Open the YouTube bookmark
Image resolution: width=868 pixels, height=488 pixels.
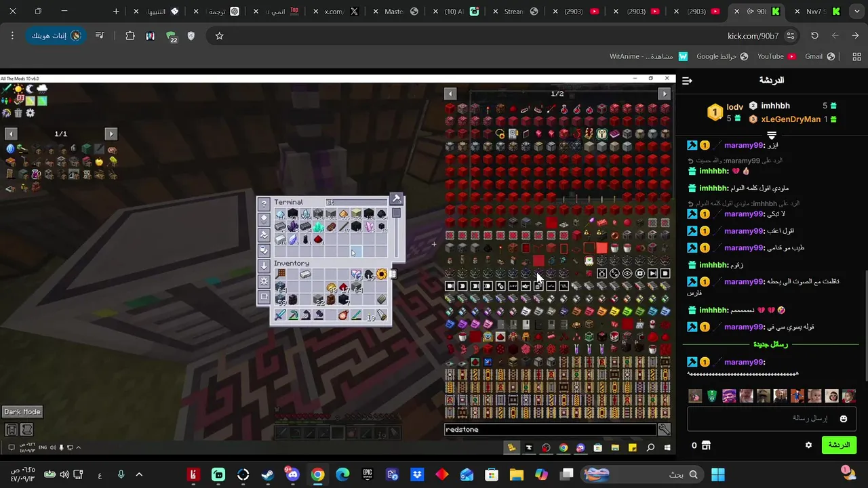[x=776, y=56]
